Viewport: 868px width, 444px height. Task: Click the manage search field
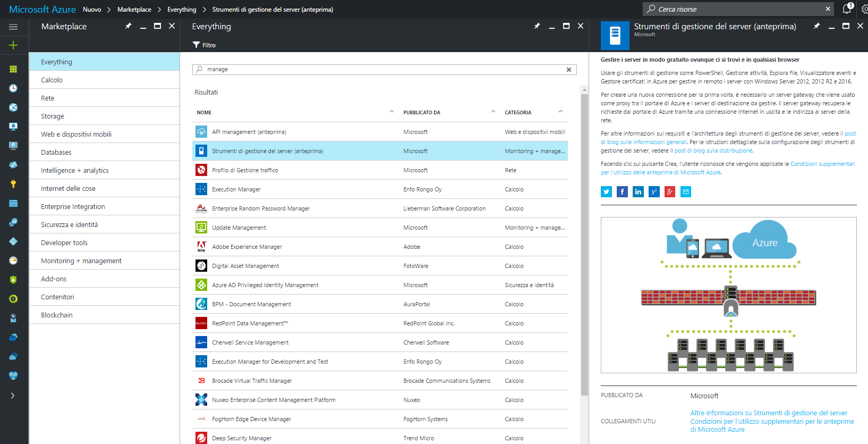[384, 70]
